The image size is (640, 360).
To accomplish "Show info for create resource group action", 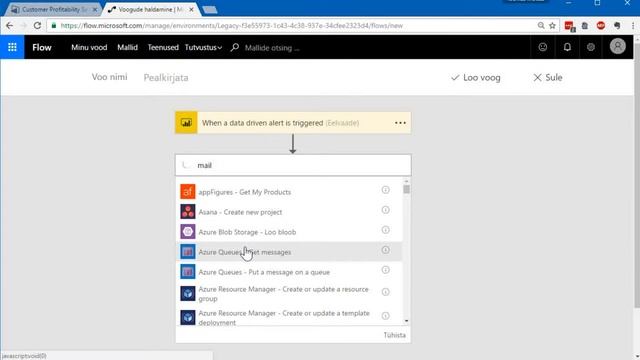I will coord(385,292).
